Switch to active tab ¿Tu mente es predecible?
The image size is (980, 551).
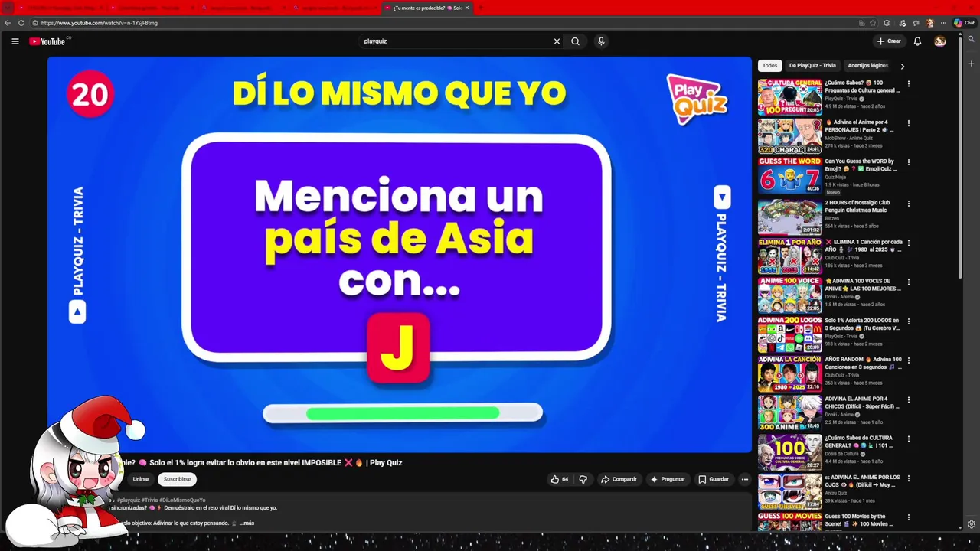pyautogui.click(x=426, y=8)
